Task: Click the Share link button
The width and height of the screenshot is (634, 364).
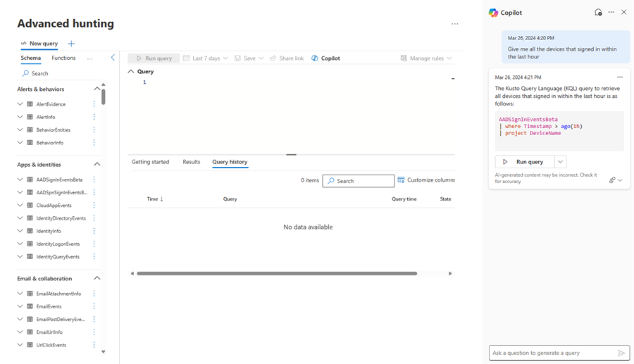Action: click(x=287, y=58)
